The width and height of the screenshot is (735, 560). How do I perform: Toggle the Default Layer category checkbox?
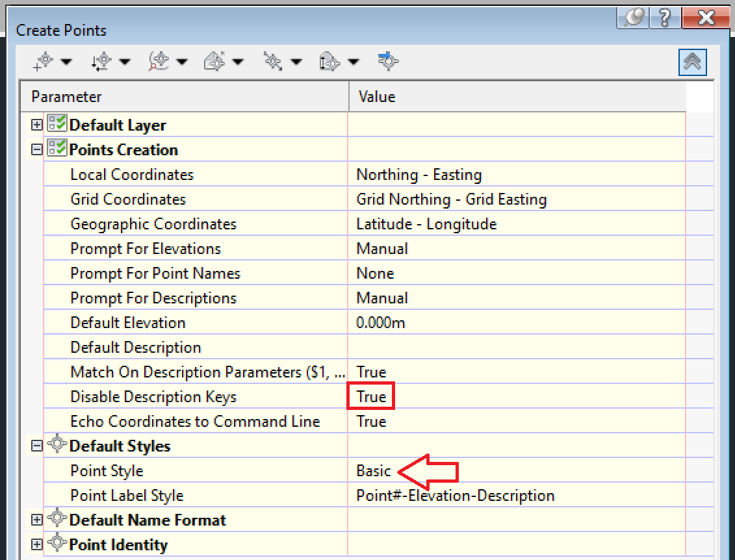click(x=57, y=124)
